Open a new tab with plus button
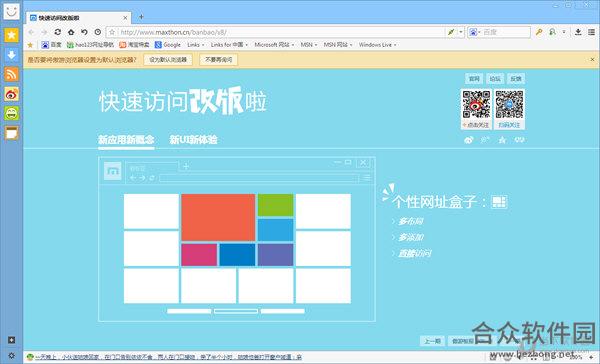The width and height of the screenshot is (600, 364). [x=141, y=17]
